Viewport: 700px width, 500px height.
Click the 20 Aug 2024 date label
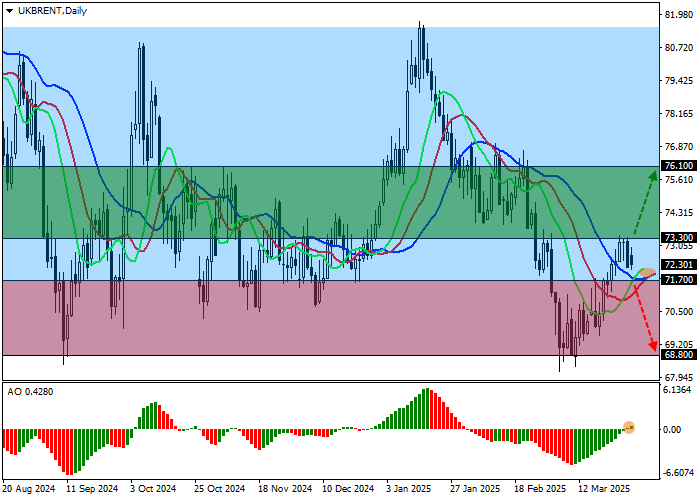tap(28, 490)
